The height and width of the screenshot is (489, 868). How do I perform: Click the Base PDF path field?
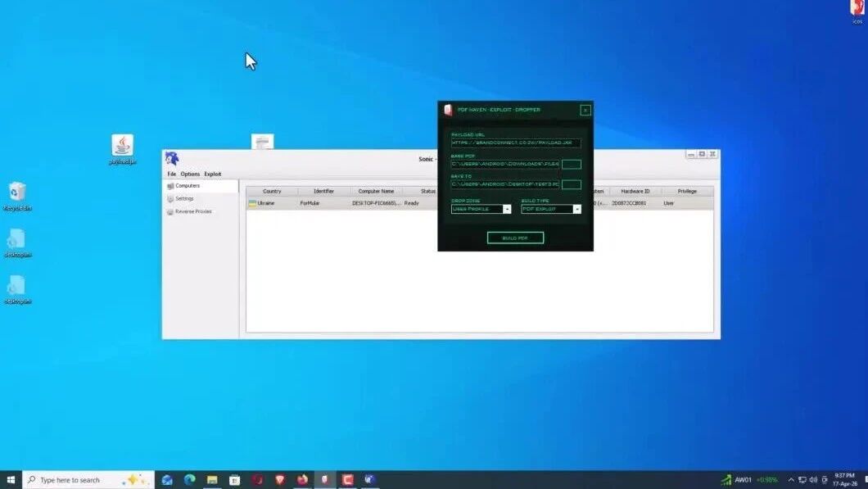[505, 164]
